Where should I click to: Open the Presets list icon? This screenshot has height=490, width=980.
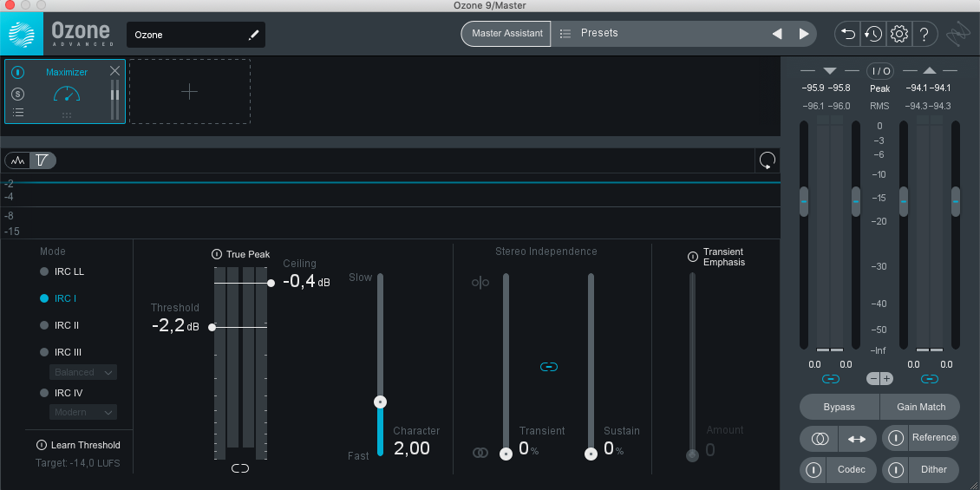click(x=565, y=33)
